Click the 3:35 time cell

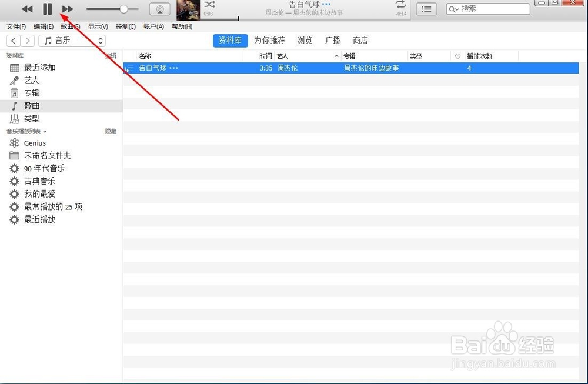click(266, 68)
